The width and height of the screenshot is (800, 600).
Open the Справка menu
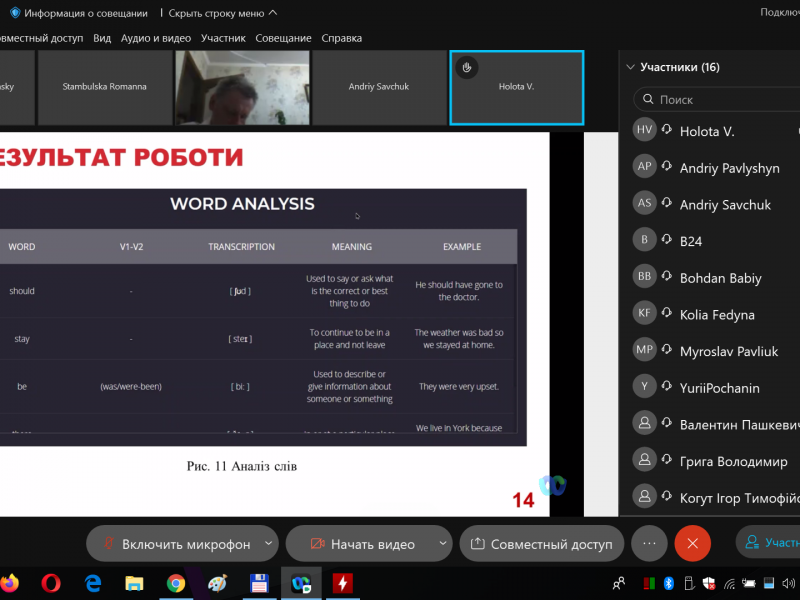342,38
